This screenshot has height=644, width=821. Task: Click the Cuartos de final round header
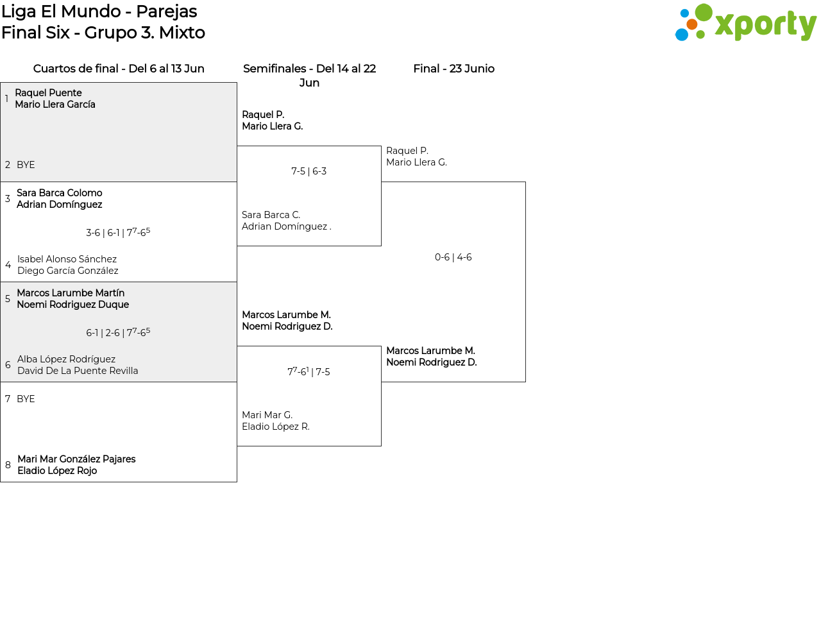click(119, 69)
